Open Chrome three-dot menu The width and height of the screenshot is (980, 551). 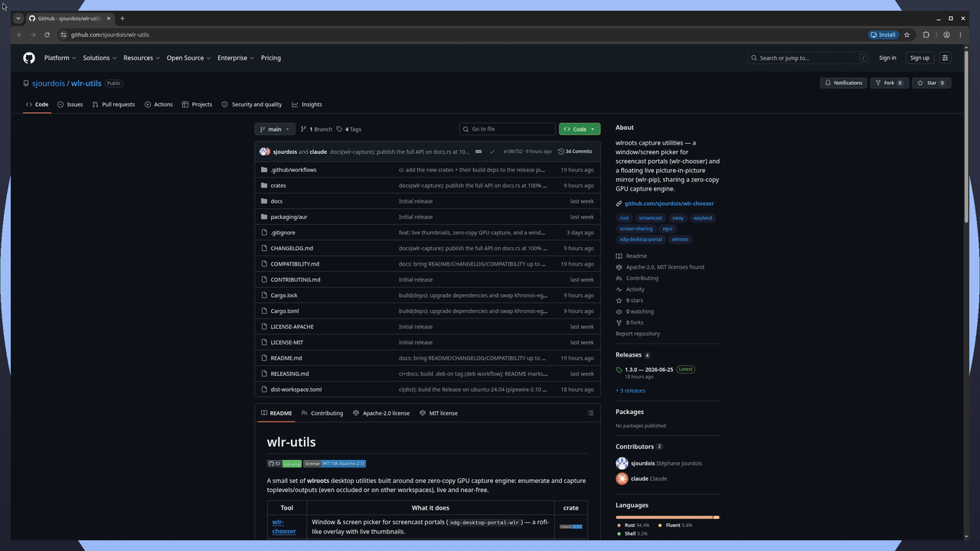tap(961, 34)
